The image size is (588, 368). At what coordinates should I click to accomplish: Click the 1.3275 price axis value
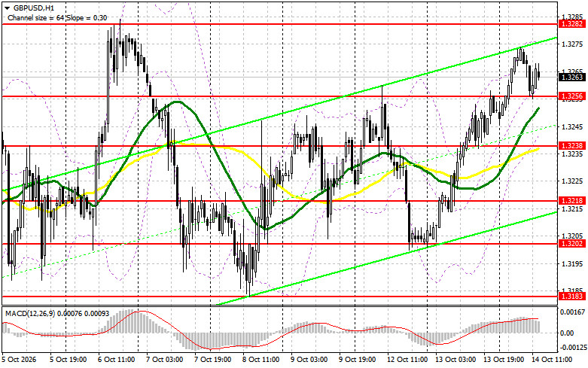click(x=572, y=44)
